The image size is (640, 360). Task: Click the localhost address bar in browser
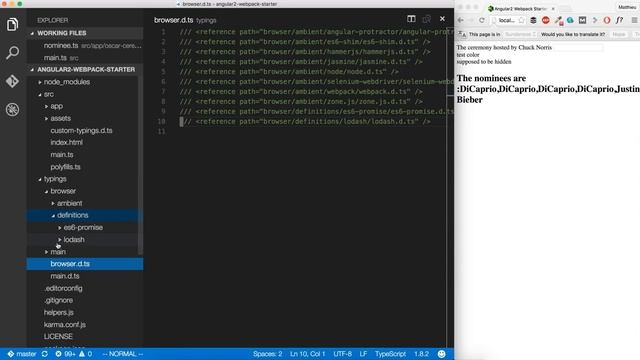tap(507, 20)
